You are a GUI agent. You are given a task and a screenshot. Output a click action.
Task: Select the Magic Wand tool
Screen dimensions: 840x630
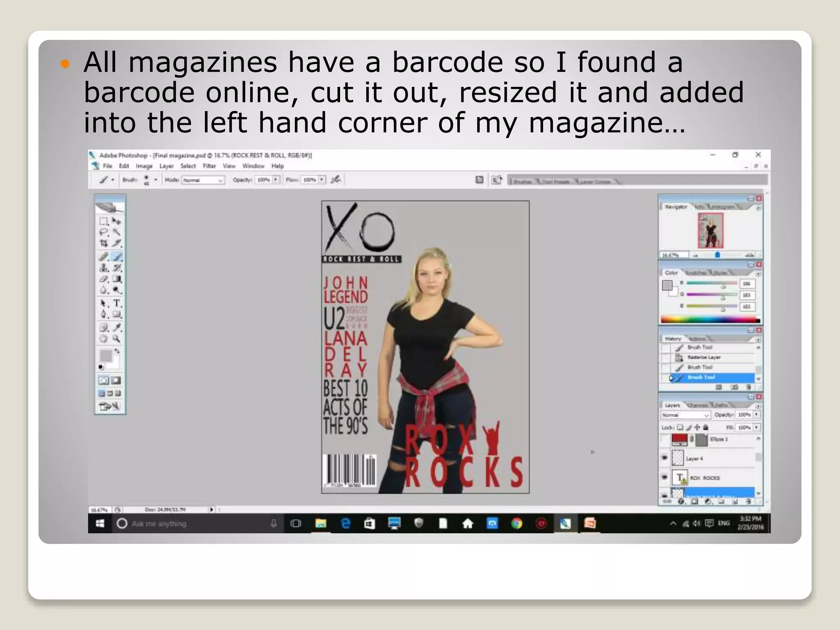(x=117, y=232)
